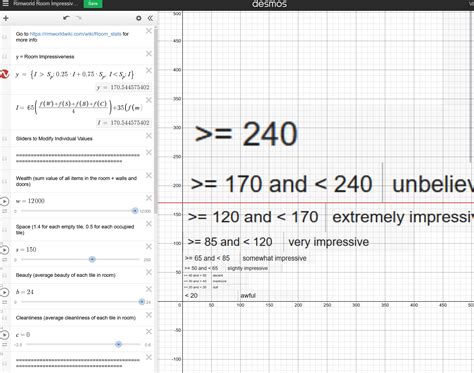Screen dimensions: 474x373
Task: Delete the b = 24 expression
Action: click(x=149, y=289)
